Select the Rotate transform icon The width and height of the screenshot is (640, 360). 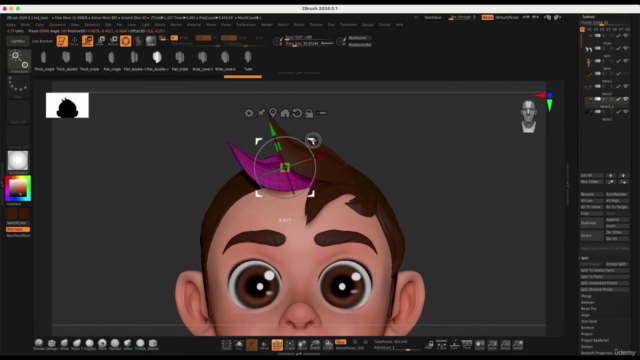(x=113, y=41)
